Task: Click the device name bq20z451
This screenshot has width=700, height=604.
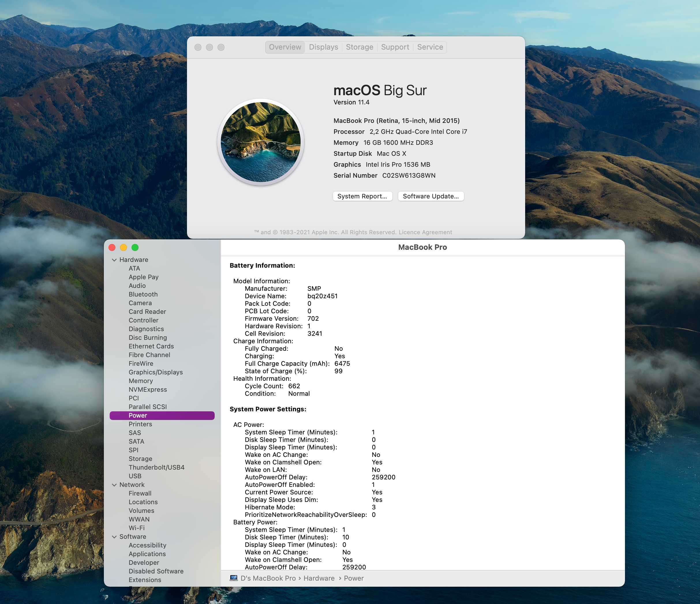Action: [x=322, y=296]
